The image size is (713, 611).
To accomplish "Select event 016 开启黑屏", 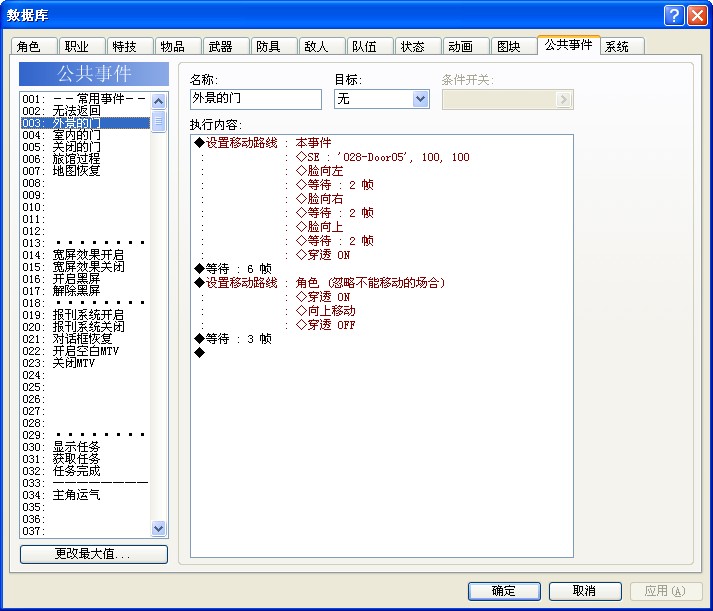I will 85,279.
